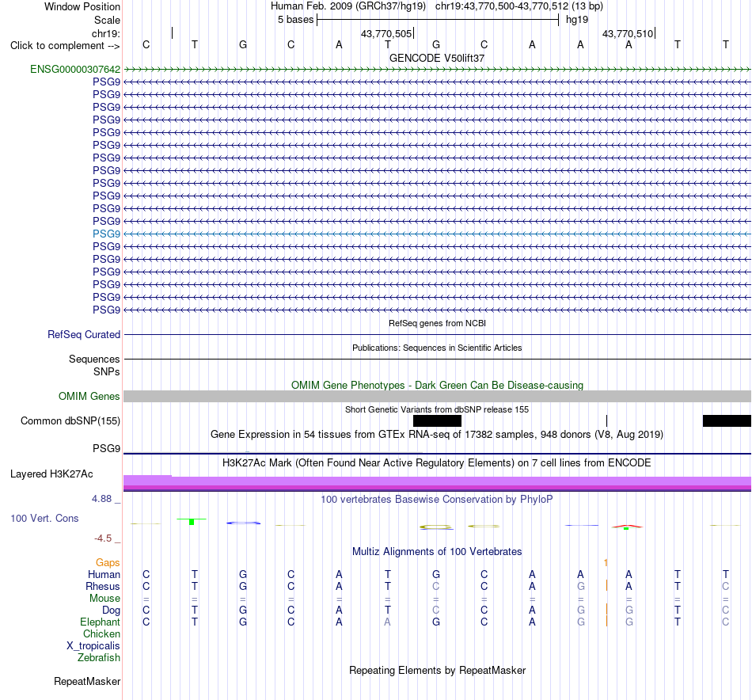The height and width of the screenshot is (700, 752).
Task: Click the Human species label
Action: pyautogui.click(x=104, y=574)
